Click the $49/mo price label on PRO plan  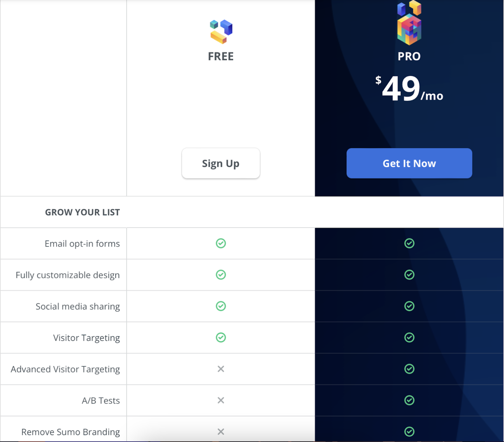[409, 87]
